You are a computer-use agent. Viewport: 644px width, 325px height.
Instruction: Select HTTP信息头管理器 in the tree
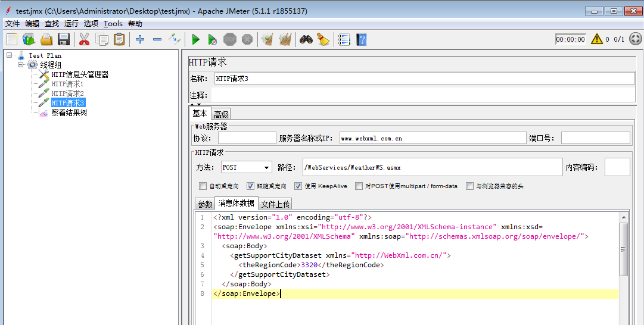coord(80,74)
